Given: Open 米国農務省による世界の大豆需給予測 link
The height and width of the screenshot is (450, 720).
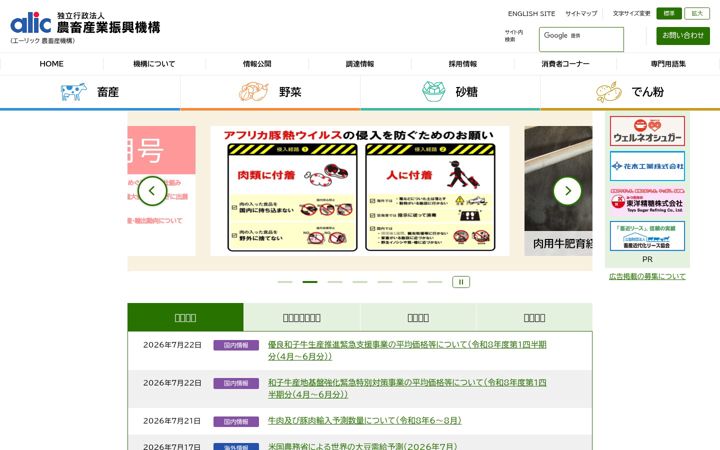Looking at the screenshot, I should coord(363,446).
